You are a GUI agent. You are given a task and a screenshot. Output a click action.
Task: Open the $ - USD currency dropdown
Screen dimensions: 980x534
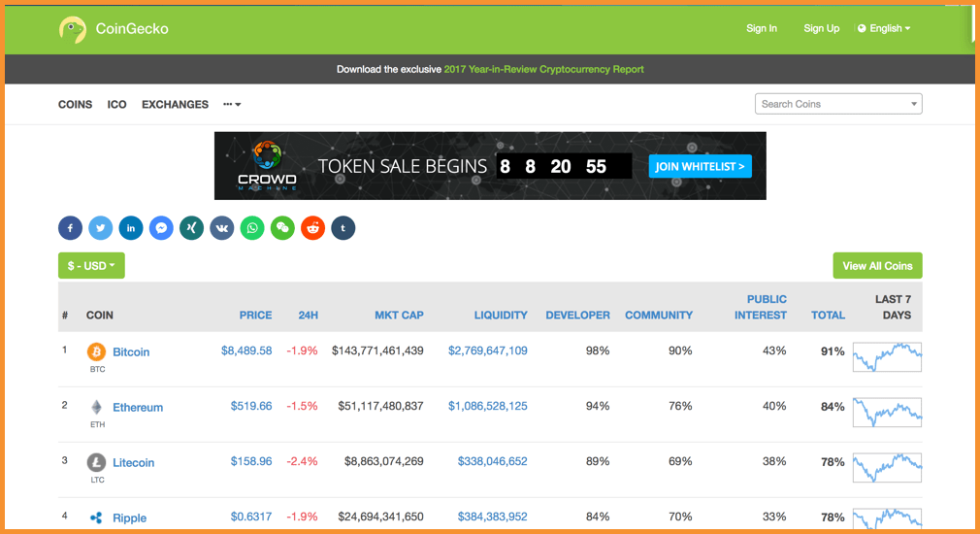91,266
